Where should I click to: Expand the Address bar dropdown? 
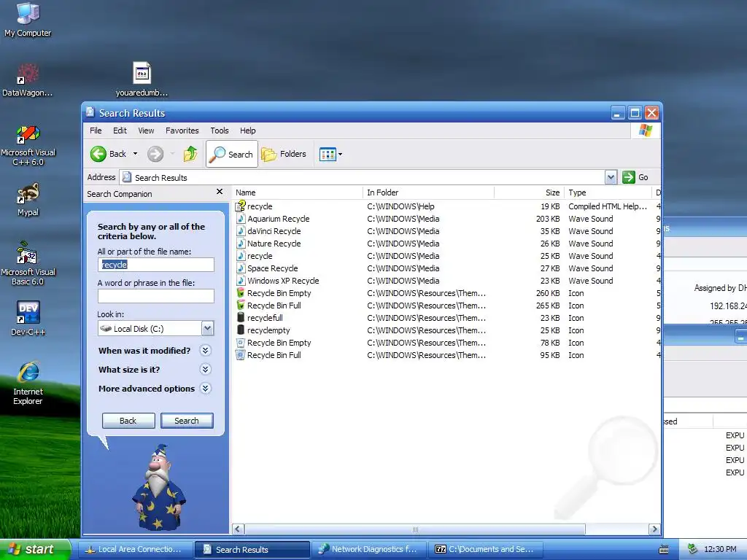[611, 177]
